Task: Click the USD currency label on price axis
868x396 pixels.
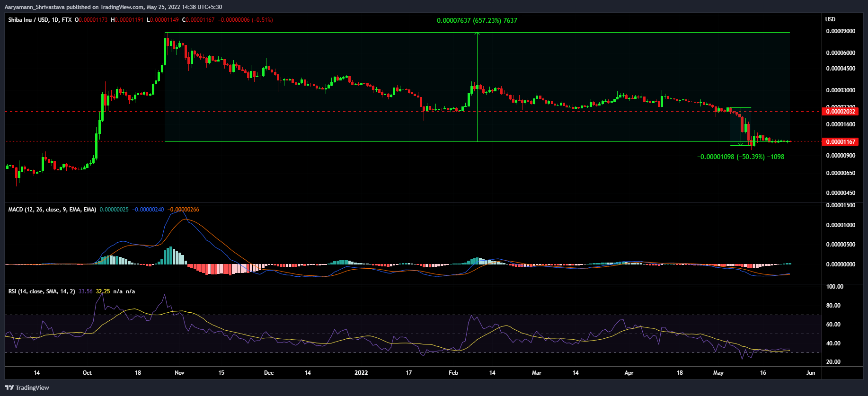Action: tap(830, 19)
